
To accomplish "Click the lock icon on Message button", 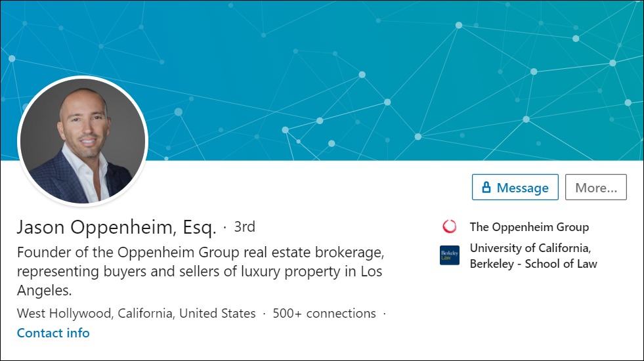I will pos(486,188).
